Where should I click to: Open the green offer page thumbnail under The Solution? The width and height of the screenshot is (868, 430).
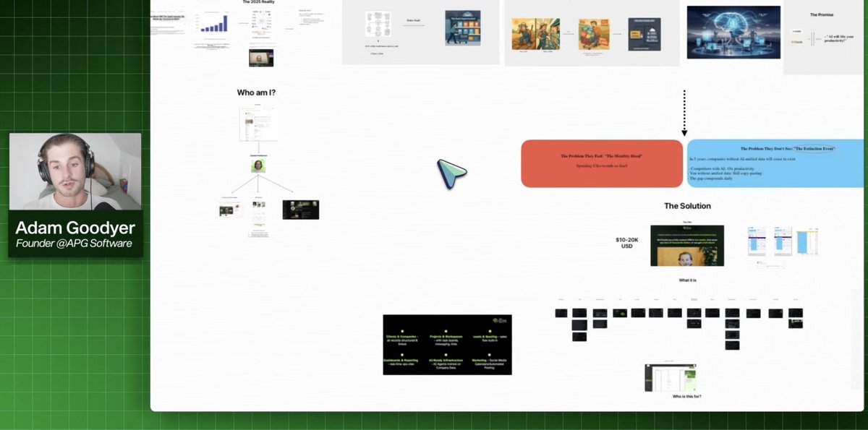tap(687, 246)
